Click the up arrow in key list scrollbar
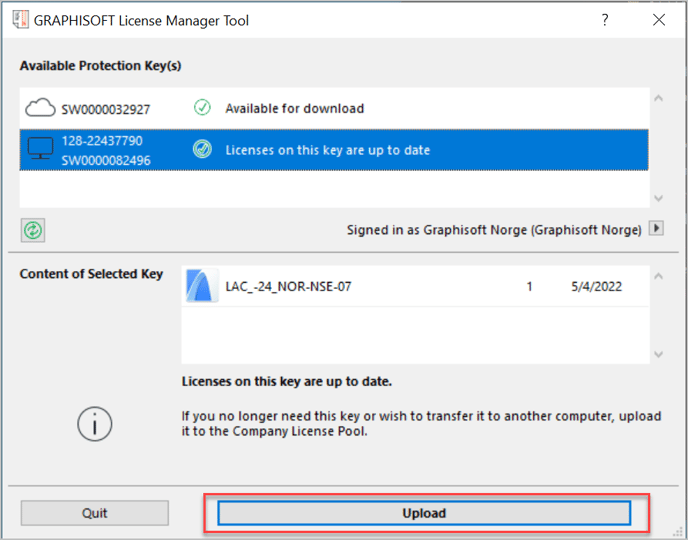 pyautogui.click(x=658, y=99)
